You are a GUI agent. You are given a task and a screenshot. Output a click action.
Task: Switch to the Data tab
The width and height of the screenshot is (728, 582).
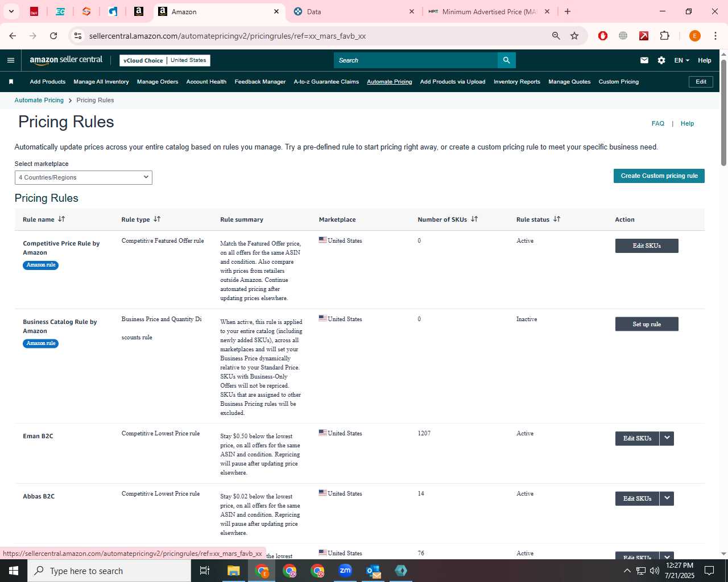click(353, 11)
